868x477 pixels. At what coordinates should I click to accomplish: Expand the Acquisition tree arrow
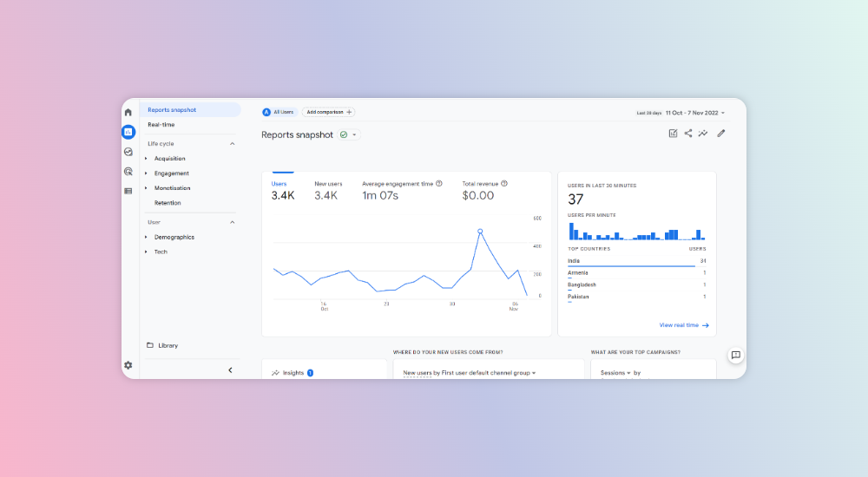(x=146, y=158)
